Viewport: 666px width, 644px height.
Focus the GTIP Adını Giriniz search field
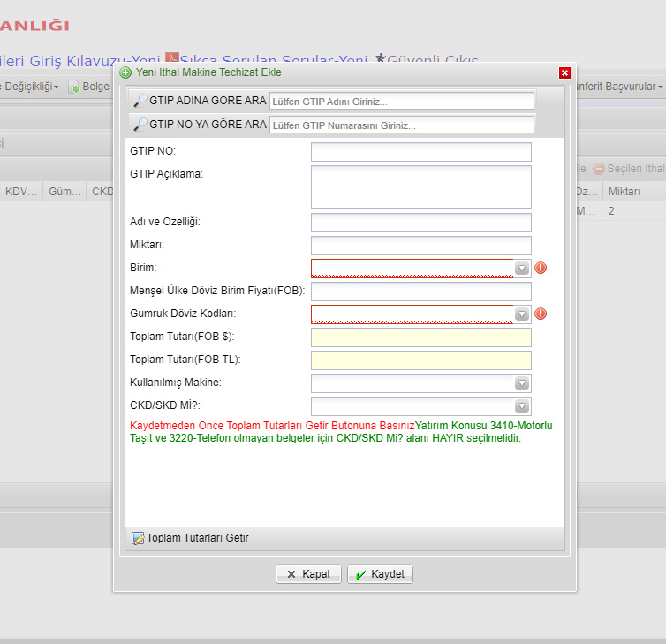[401, 101]
